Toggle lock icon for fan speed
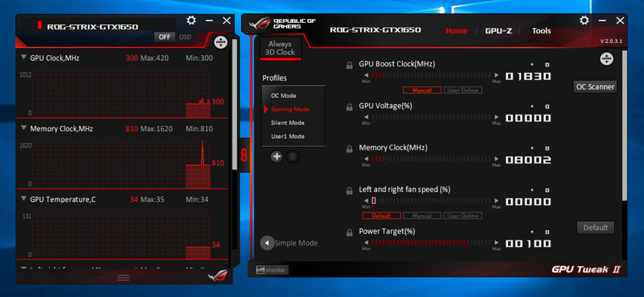Viewport: 644px width, 297px height. click(349, 190)
